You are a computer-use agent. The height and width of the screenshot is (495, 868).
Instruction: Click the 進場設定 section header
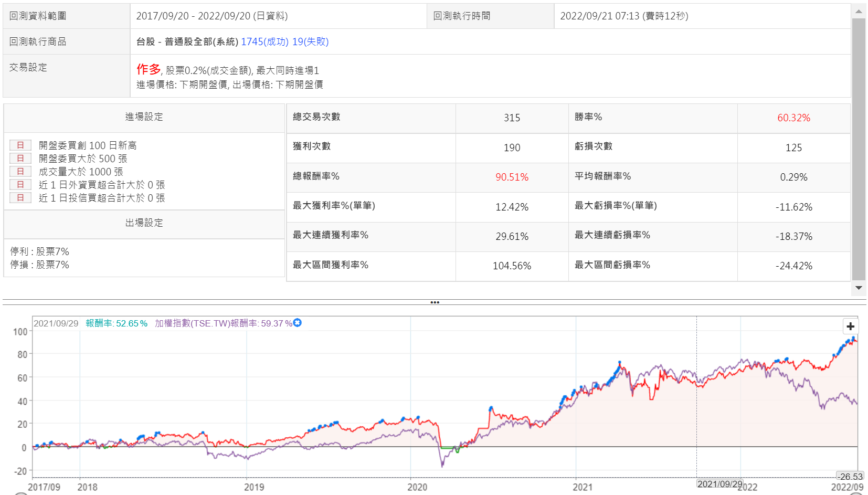144,117
